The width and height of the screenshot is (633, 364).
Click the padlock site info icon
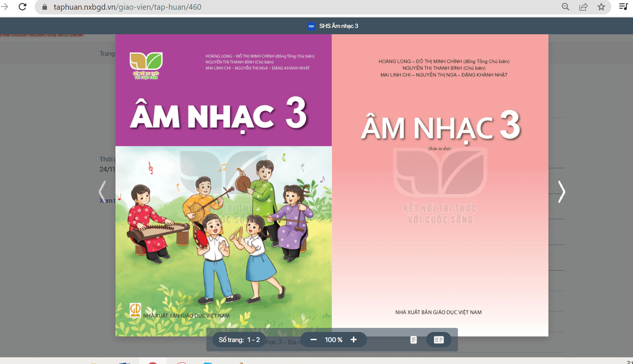[x=45, y=7]
